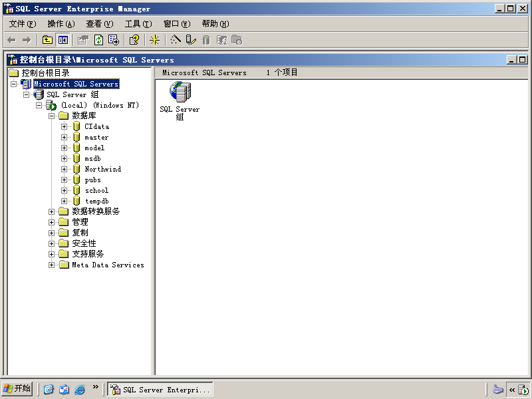The width and height of the screenshot is (532, 399).
Task: Select the Microsoft SQL Servers tree item
Action: click(76, 84)
